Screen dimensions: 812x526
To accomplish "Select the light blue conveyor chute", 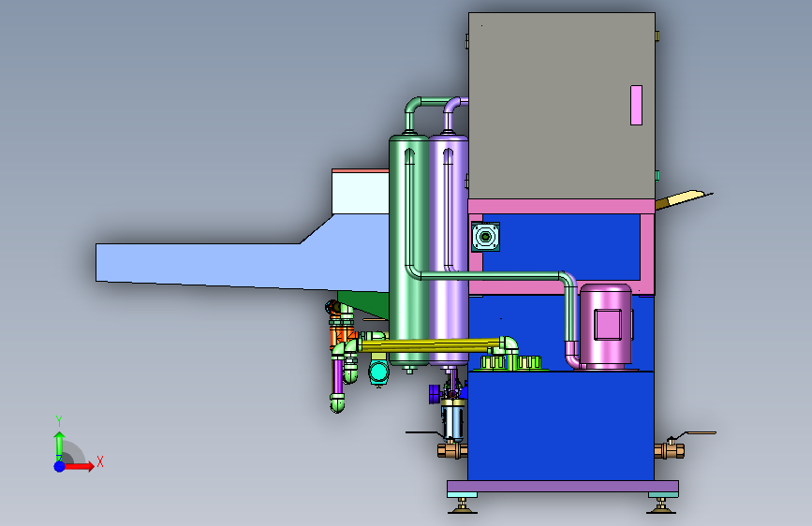I will point(243,264).
